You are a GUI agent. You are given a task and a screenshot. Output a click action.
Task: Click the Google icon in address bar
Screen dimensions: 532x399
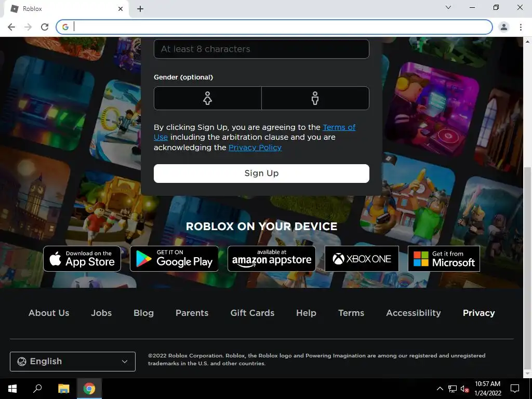(65, 27)
